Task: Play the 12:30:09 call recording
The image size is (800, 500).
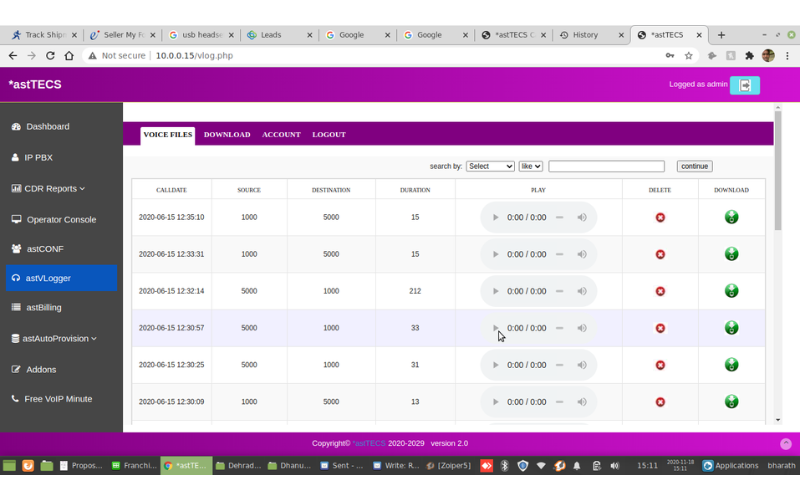Action: pyautogui.click(x=495, y=402)
